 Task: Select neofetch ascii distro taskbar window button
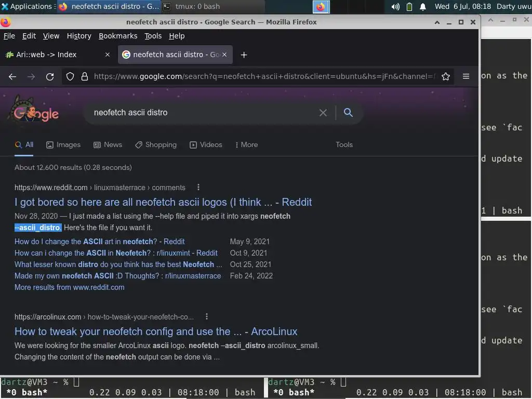coord(109,6)
